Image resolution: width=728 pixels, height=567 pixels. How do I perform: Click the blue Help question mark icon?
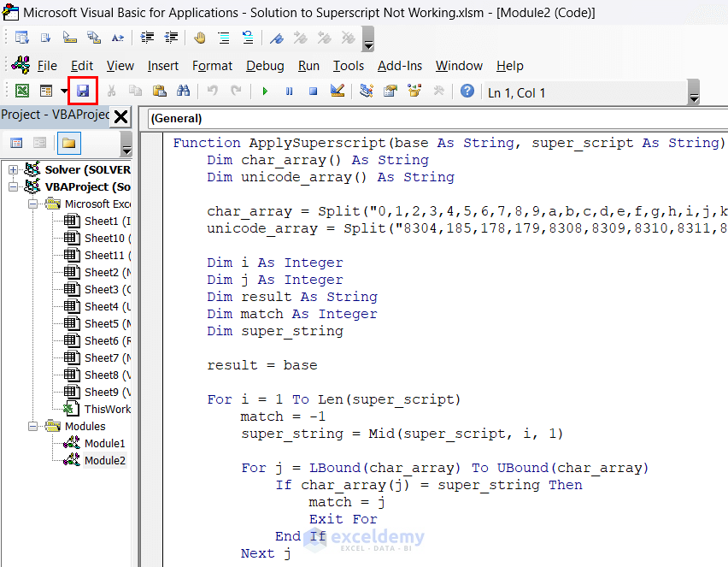pos(467,91)
